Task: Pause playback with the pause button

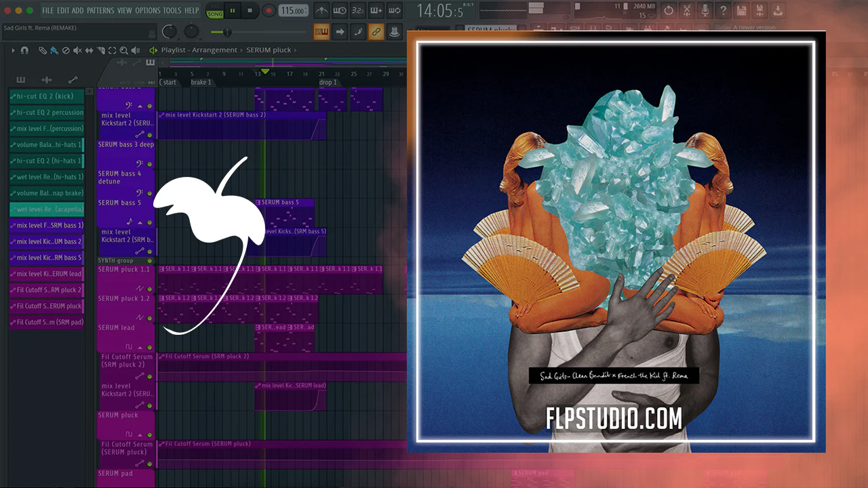Action: pos(233,11)
